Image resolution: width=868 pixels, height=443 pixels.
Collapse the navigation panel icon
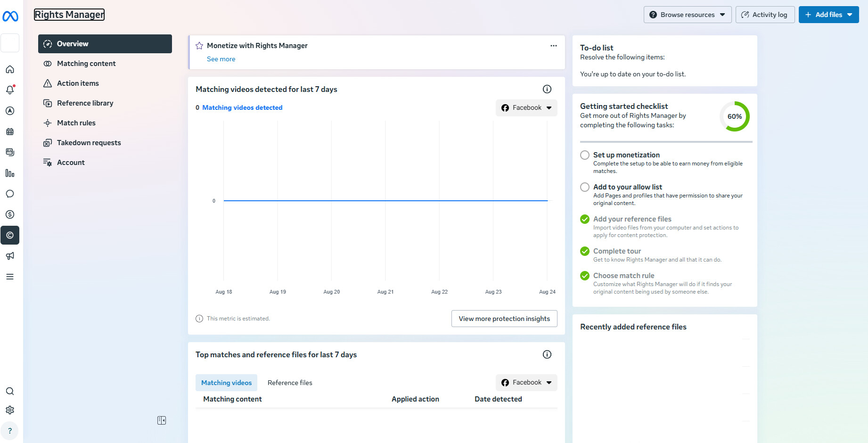pos(162,420)
